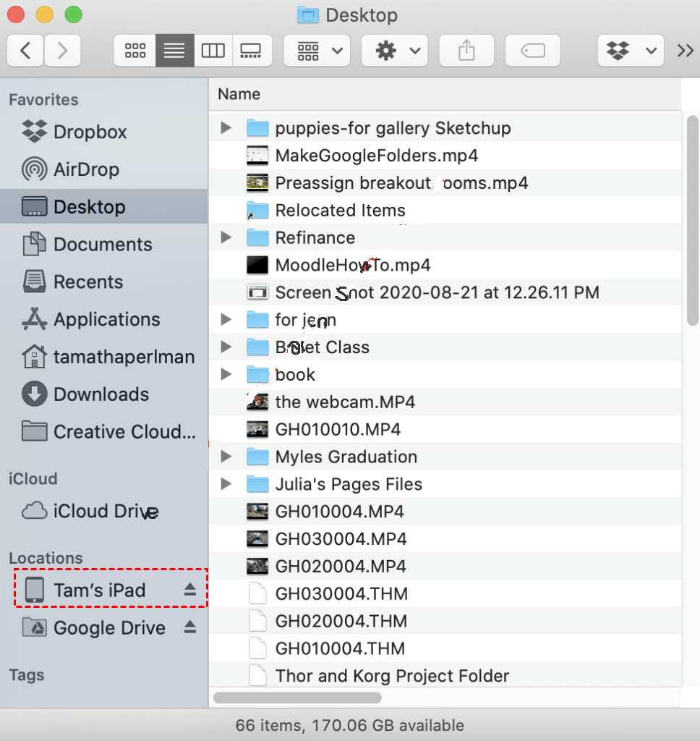
Task: Click the Myles Graduation folder icon
Action: pyautogui.click(x=257, y=457)
